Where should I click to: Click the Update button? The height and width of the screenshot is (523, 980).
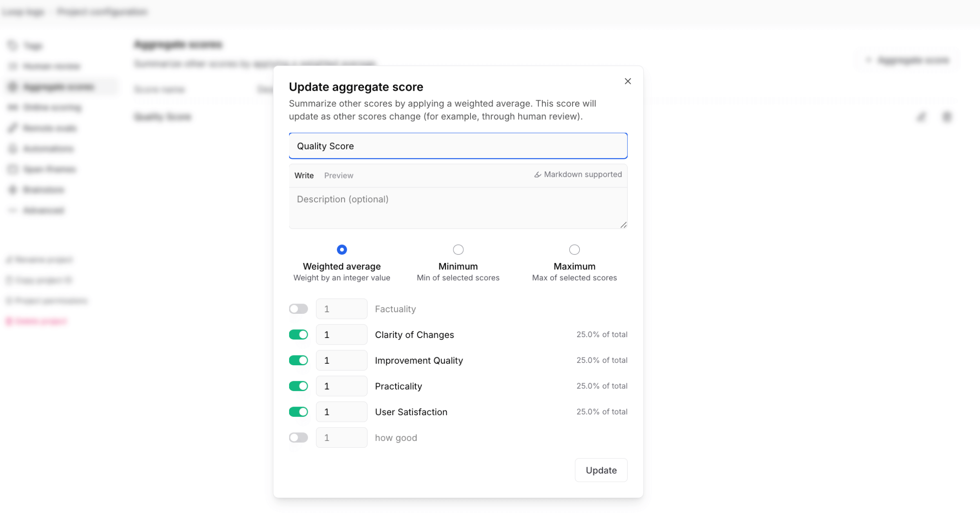click(x=601, y=470)
